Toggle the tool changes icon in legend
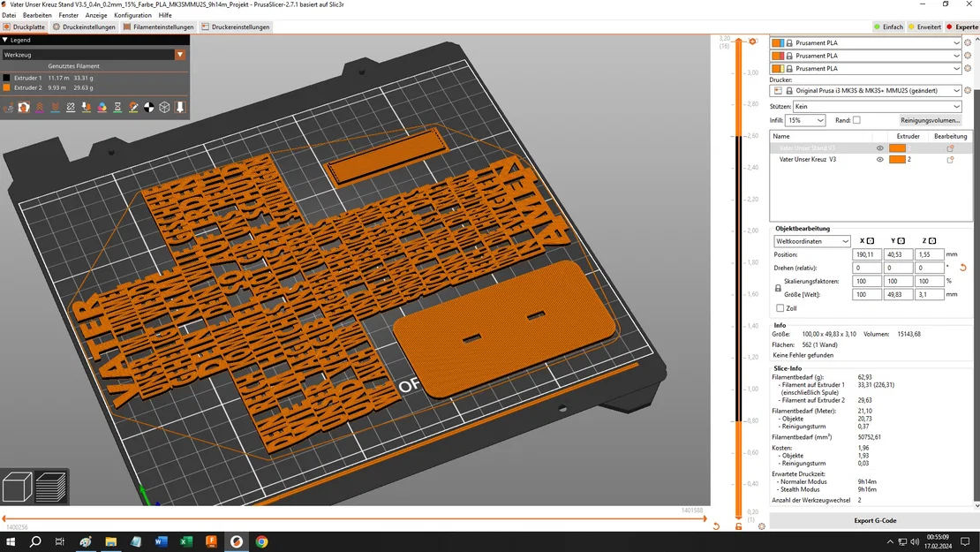 click(87, 108)
